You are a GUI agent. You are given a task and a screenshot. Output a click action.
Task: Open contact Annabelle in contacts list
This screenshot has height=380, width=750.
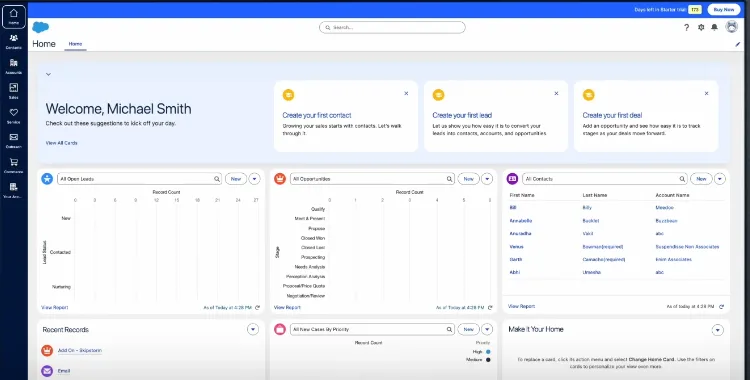coord(521,221)
